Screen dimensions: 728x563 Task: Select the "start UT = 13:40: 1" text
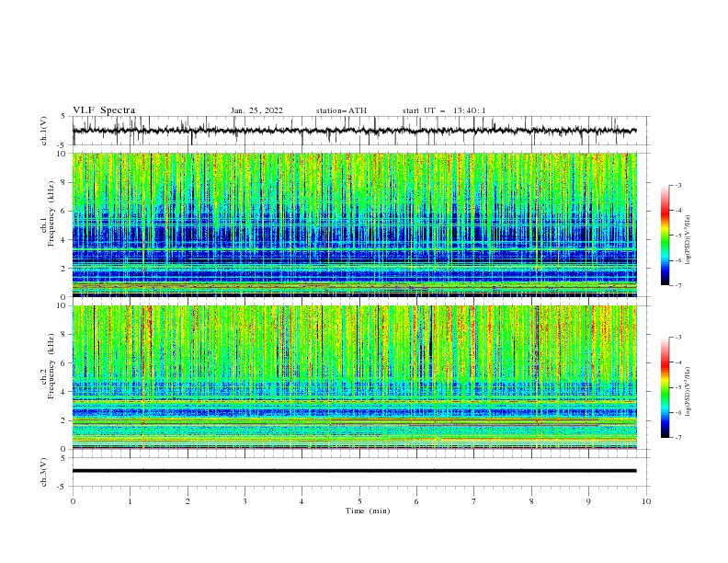coord(443,110)
